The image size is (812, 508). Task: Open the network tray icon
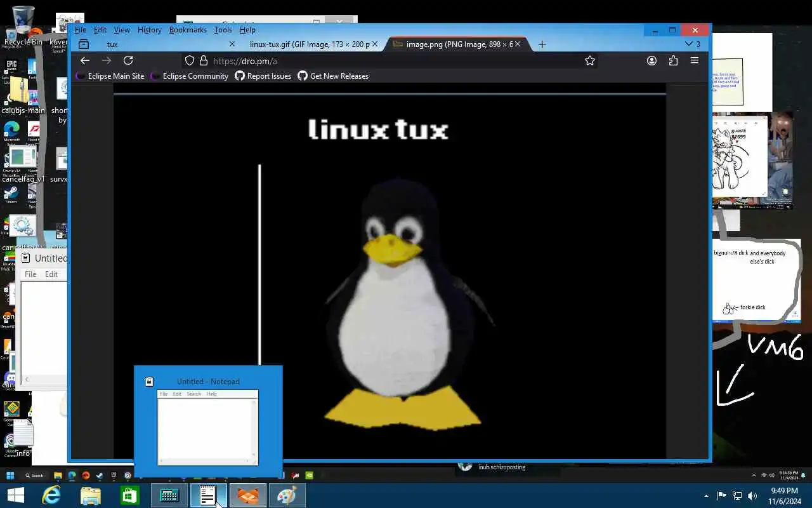point(737,496)
